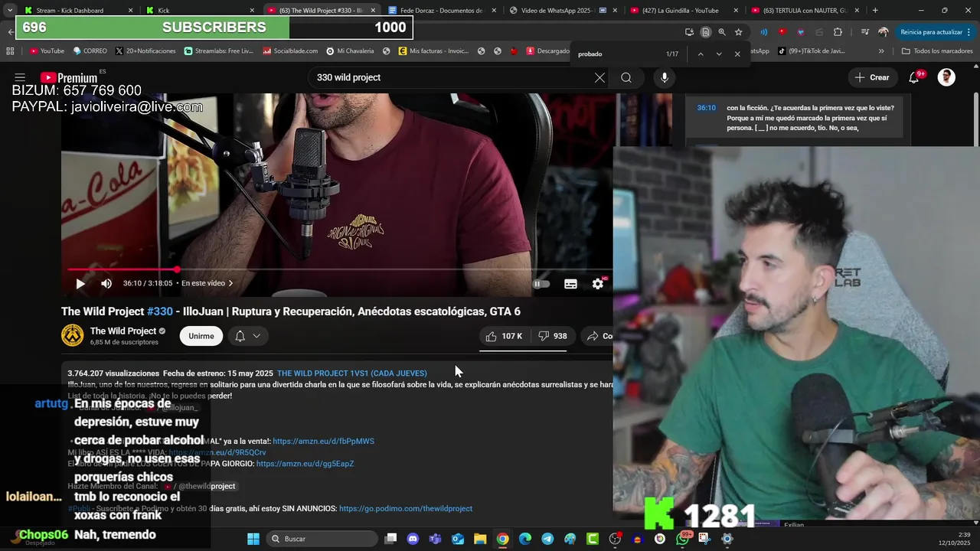Open the tab search dropdown arrow
This screenshot has width=980, height=551.
click(x=9, y=11)
